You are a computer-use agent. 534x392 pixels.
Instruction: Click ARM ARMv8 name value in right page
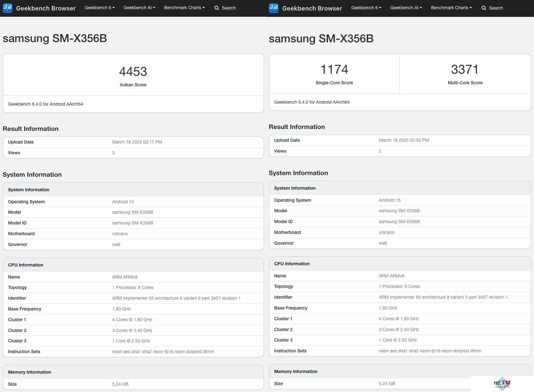[x=391, y=276]
